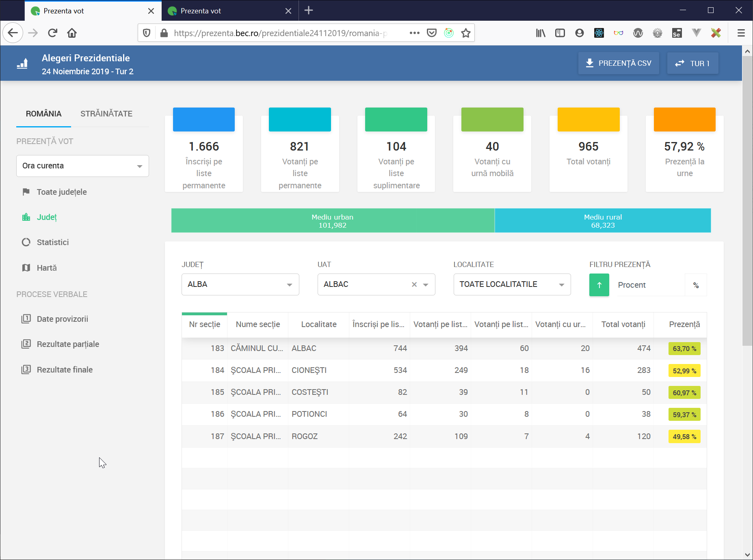This screenshot has height=560, width=753.
Task: Click the Procent filter input field
Action: pyautogui.click(x=650, y=285)
